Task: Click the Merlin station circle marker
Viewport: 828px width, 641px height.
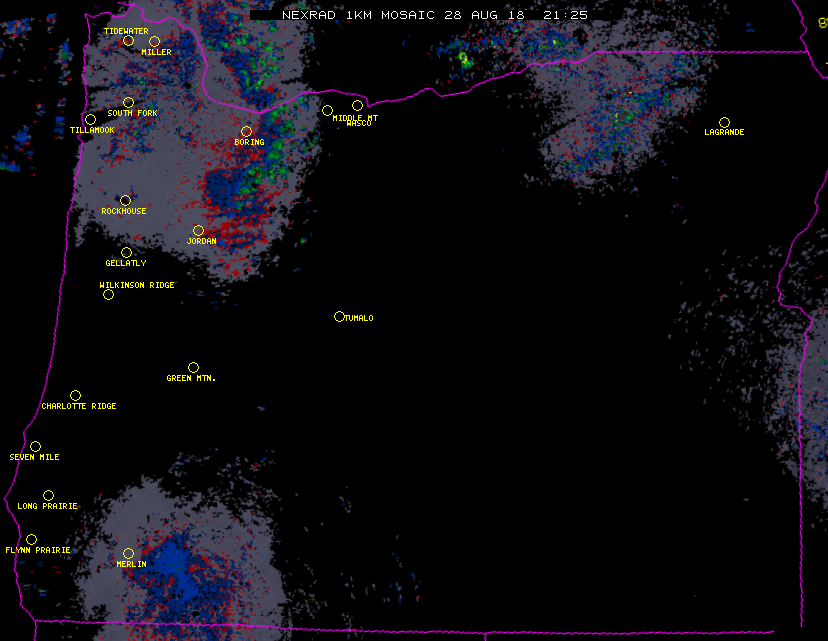Action: click(x=128, y=553)
